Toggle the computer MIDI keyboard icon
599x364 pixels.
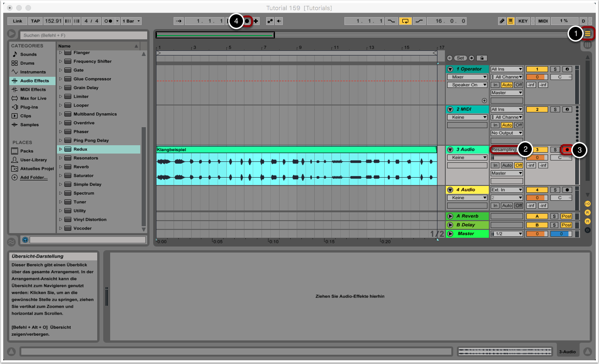(x=511, y=21)
